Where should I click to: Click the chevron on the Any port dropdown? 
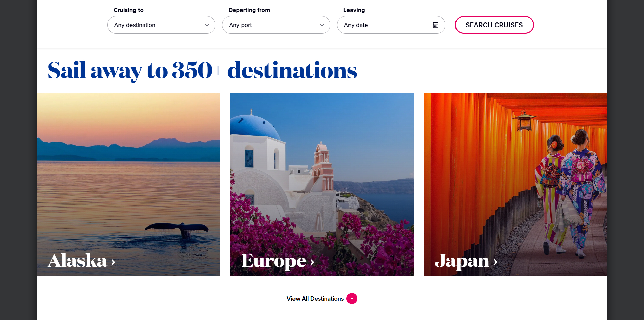[x=322, y=25]
